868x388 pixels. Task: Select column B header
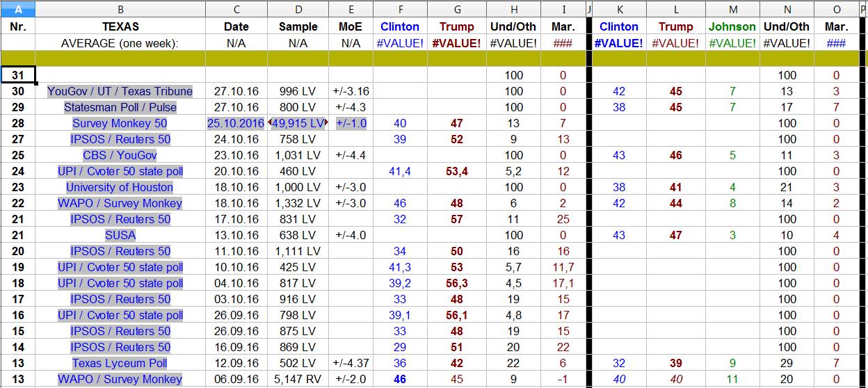120,9
